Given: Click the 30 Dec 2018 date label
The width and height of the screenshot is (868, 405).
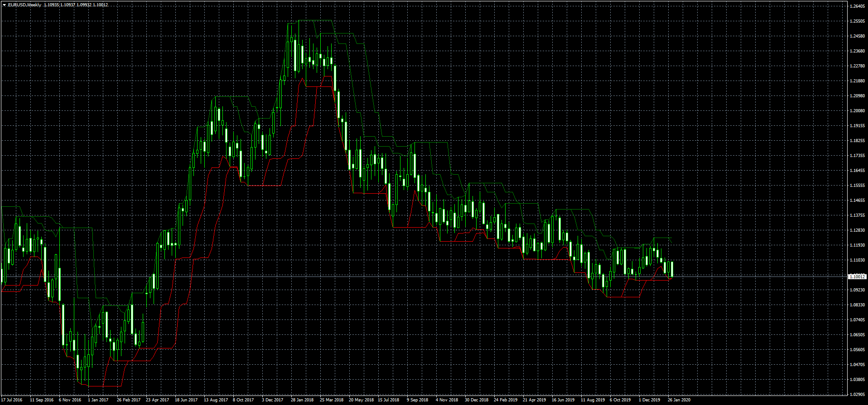Looking at the screenshot, I should [477, 400].
